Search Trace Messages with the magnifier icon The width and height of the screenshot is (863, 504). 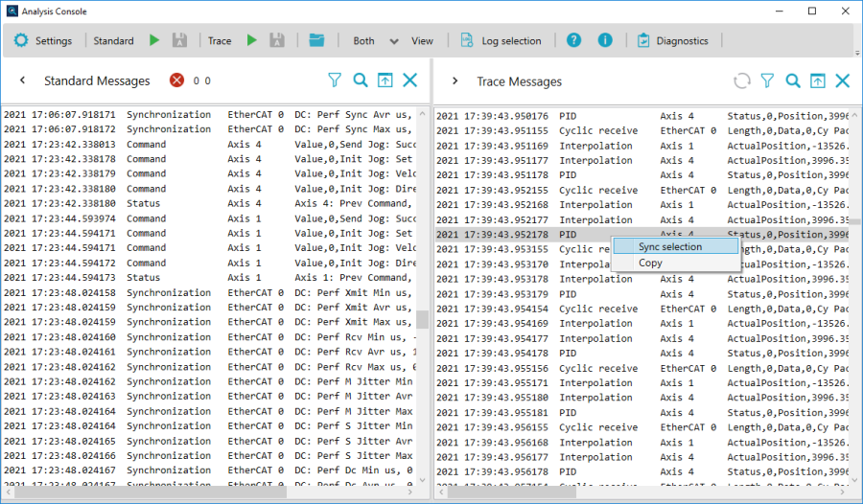[793, 81]
